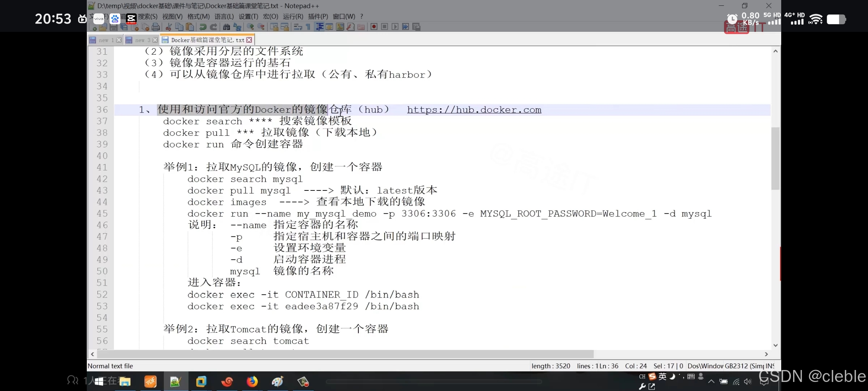The image size is (868, 391).
Task: Click the Print toolbar icon
Action: click(156, 27)
